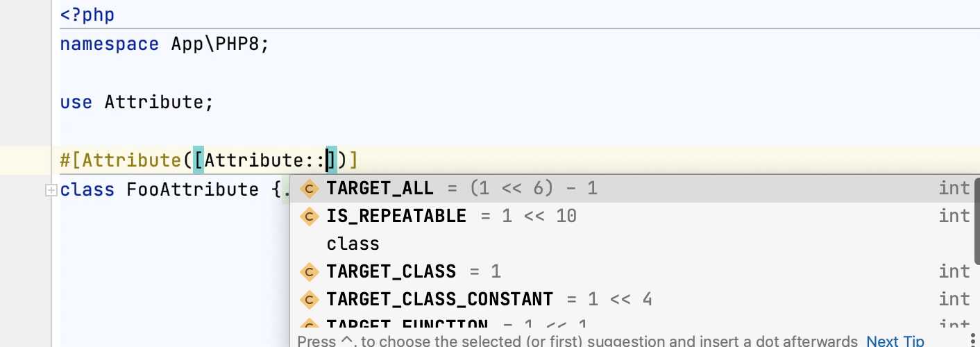Click the constant icon beside IS_REPEATABLE
Screen dimensions: 980x347
point(309,217)
